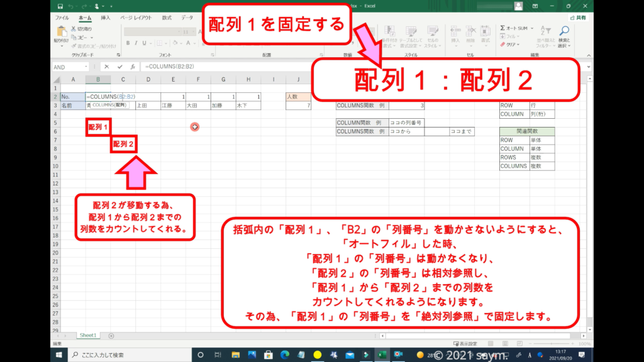Viewport: 644px width, 362px height.
Task: Open Find & Select magnifier icon
Action: (x=563, y=31)
